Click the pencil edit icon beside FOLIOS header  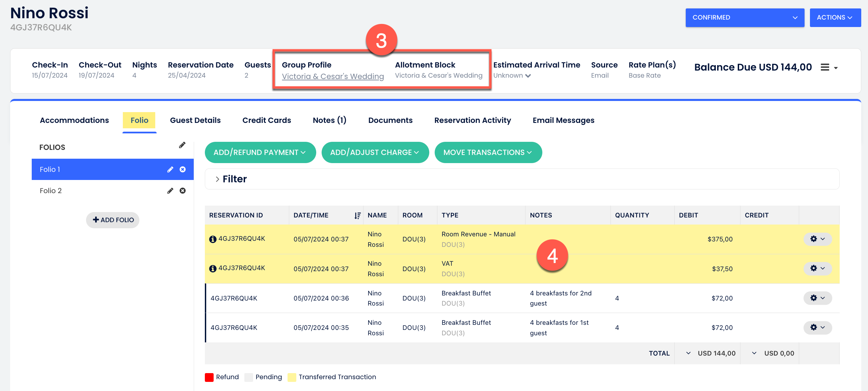(x=182, y=145)
